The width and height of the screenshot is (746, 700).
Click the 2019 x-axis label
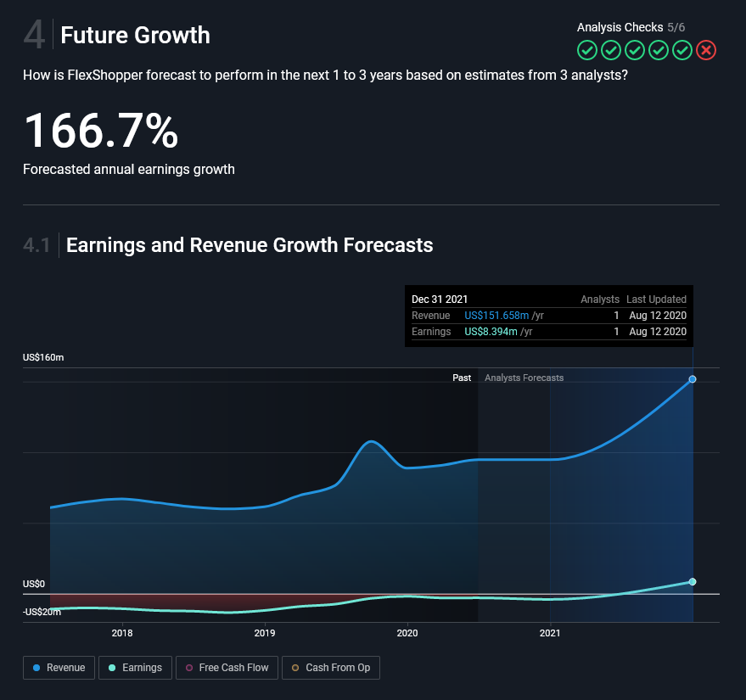point(265,633)
